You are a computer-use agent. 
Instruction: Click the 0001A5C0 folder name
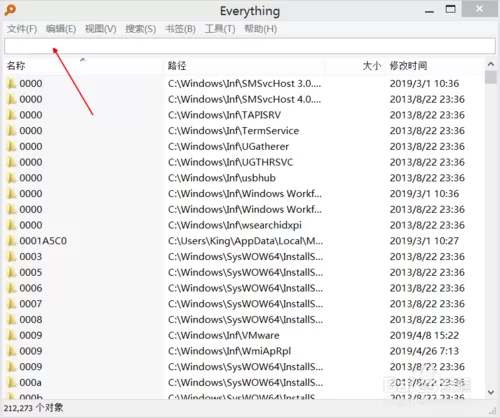coord(43,241)
